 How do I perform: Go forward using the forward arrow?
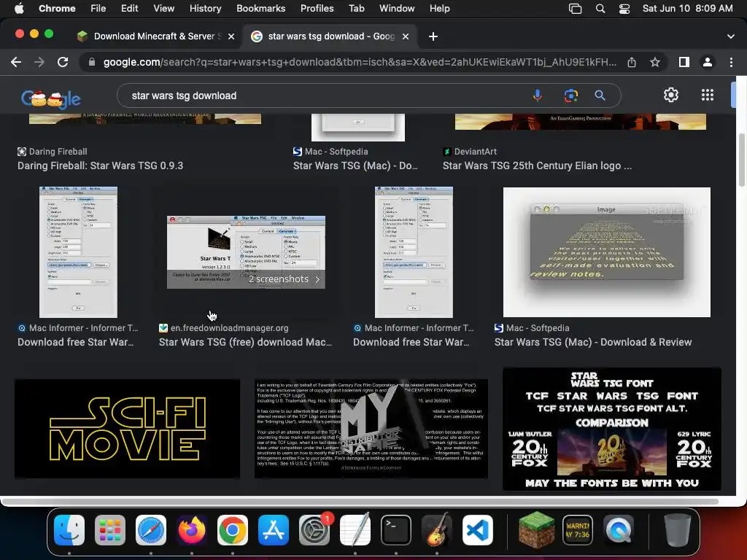coord(39,62)
